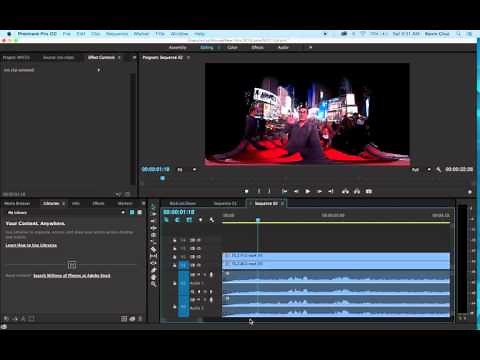Click the timeline timecode field

[179, 212]
